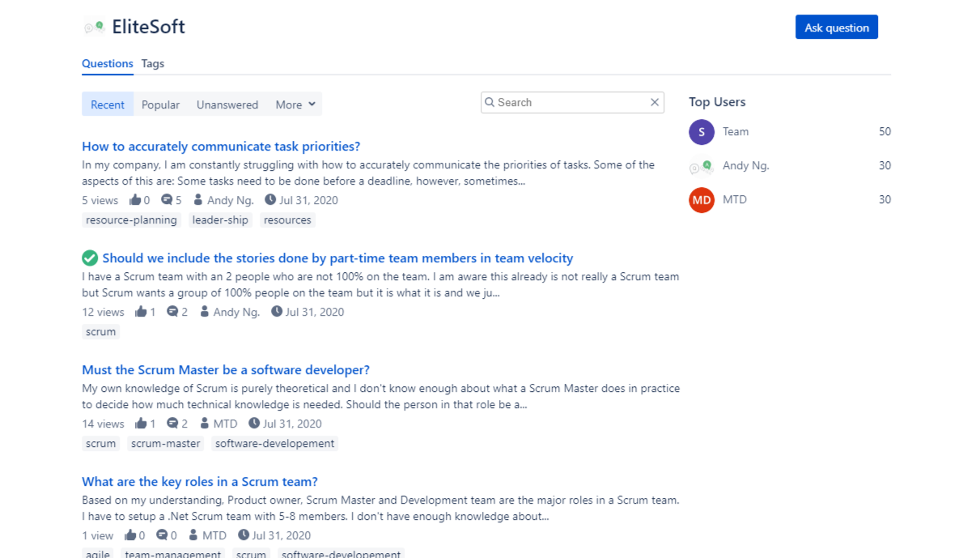The height and width of the screenshot is (558, 980).
Task: Click purple Team user avatar
Action: (702, 132)
